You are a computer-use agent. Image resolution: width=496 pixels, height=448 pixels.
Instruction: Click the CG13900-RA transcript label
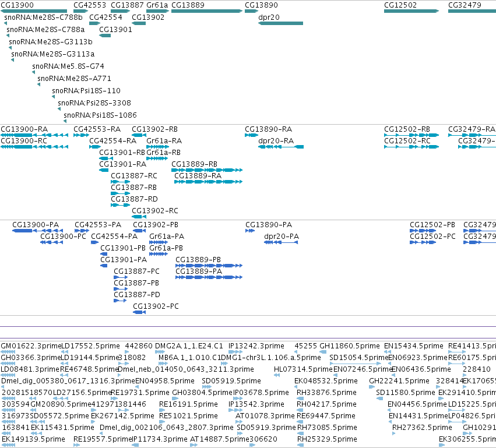click(24, 129)
